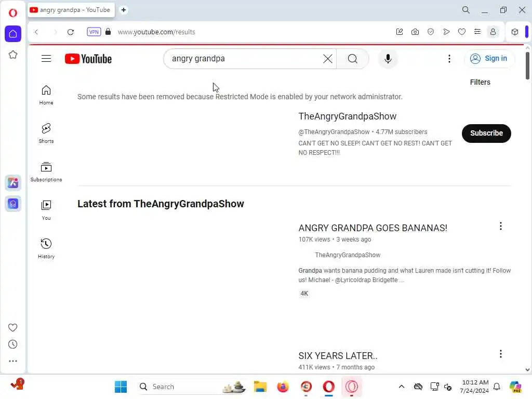Open Aria AI in Opera sidebar

click(x=13, y=183)
